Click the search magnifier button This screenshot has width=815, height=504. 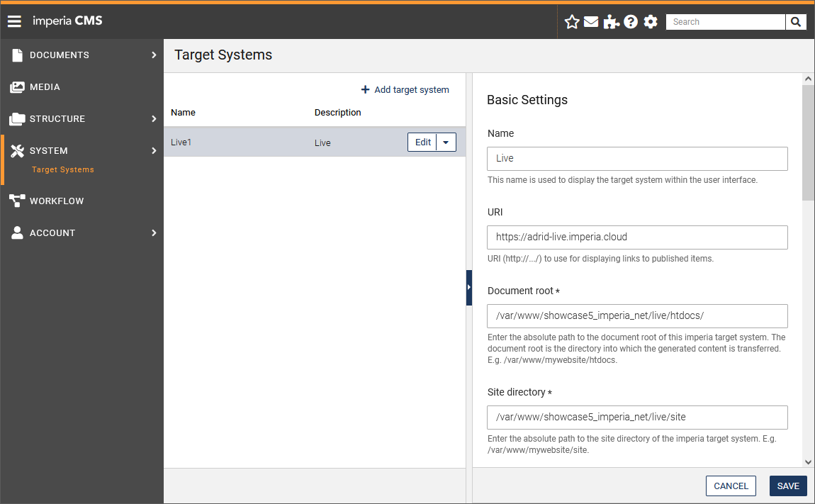[x=796, y=22]
